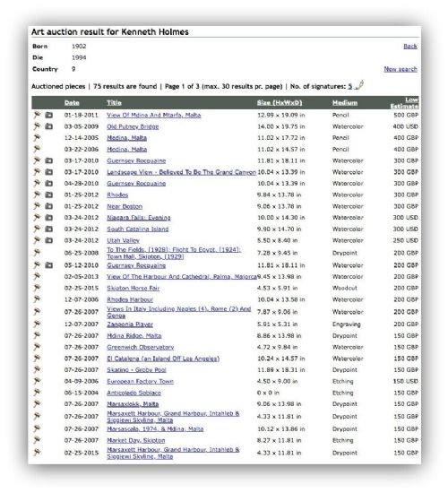Open camera icon for Utah Valley

(48, 240)
